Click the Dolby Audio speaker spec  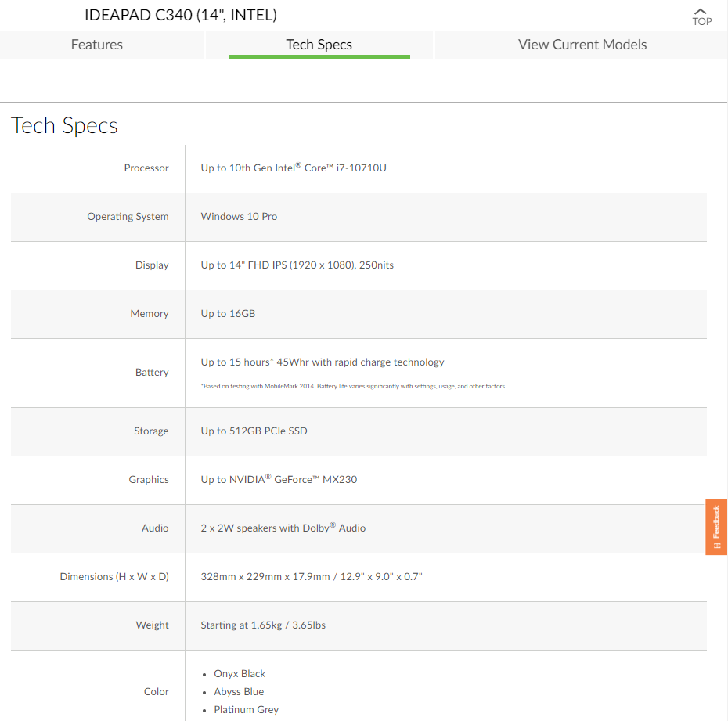[x=283, y=528]
